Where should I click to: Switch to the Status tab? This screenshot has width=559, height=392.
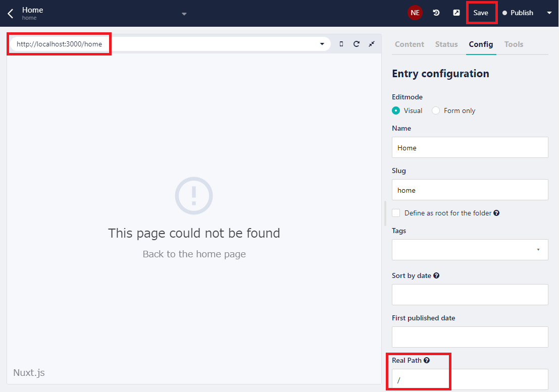(446, 44)
